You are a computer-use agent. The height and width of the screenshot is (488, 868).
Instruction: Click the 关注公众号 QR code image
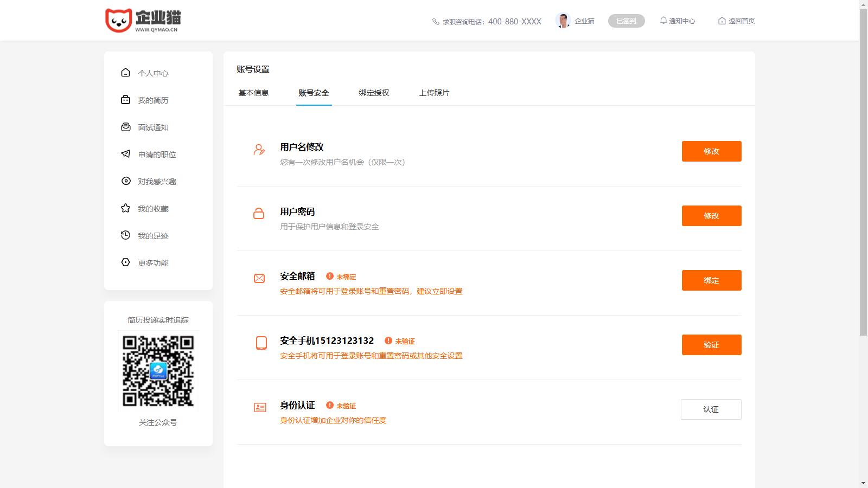point(158,371)
